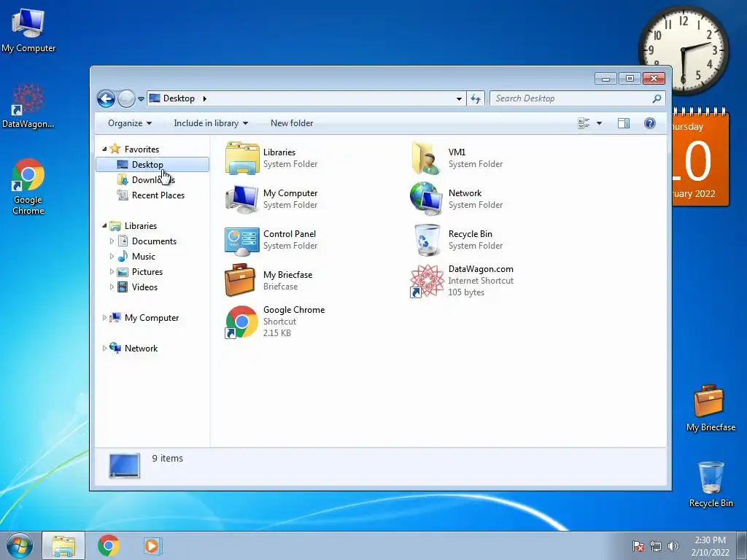Click the '9 items' status text
This screenshot has width=747, height=560.
pyautogui.click(x=167, y=459)
